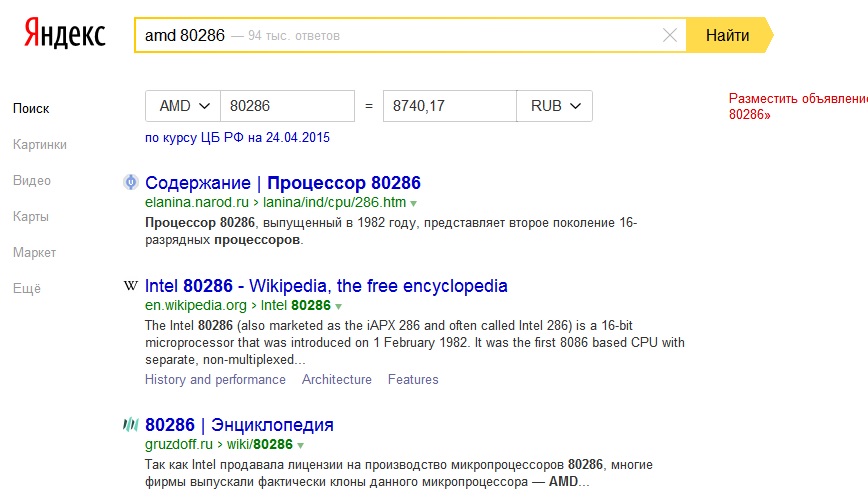Screen dimensions: 868x503
Task: Expand the Ещё menu
Action: tap(27, 288)
